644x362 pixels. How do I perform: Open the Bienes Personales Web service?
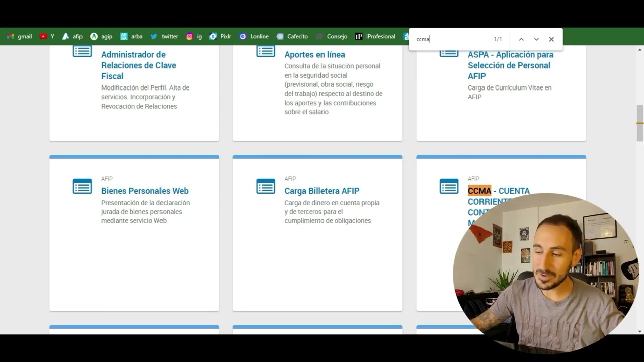145,191
